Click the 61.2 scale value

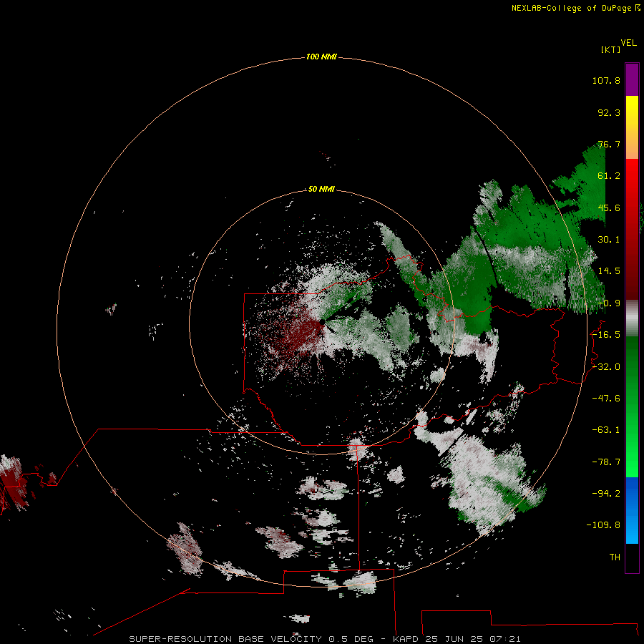coord(609,176)
